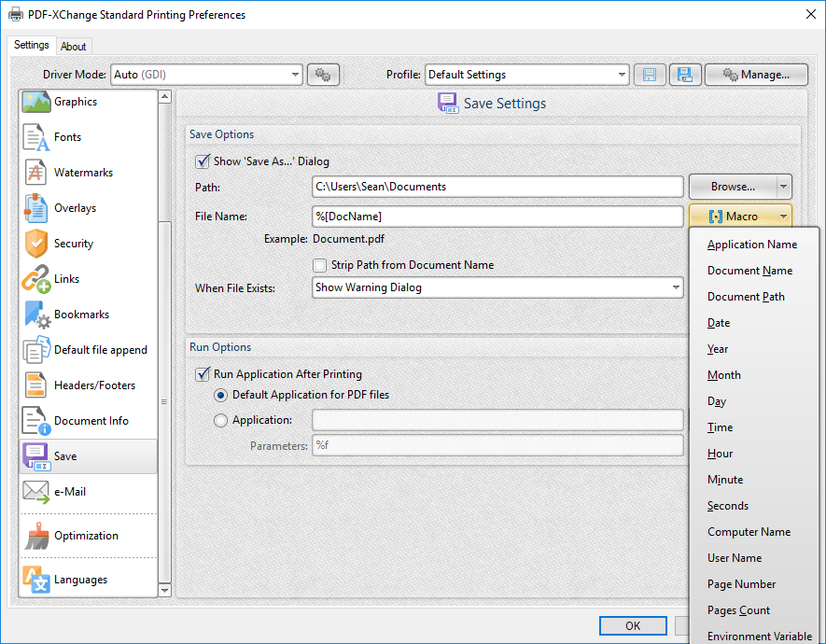
Task: Choose the Minute macro entry
Action: (x=754, y=480)
